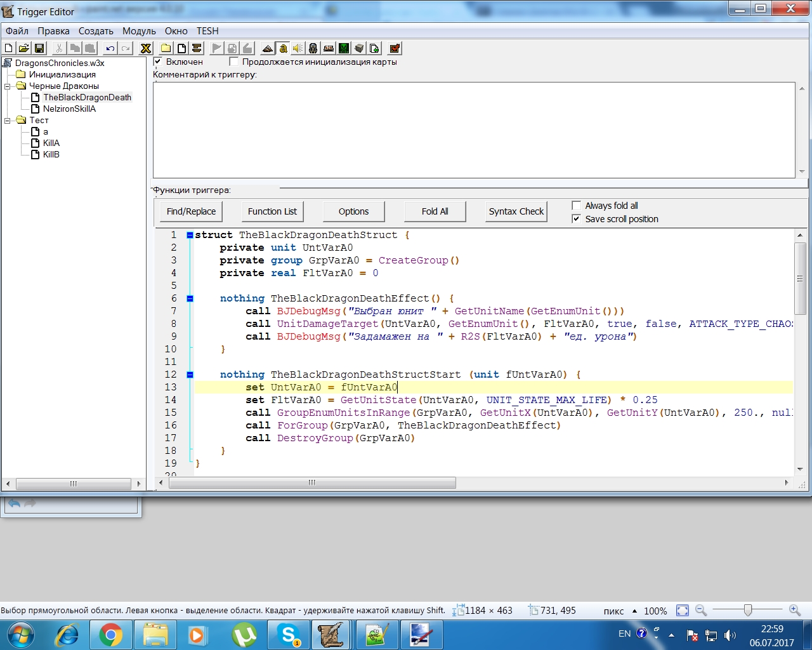The height and width of the screenshot is (650, 812).
Task: Open the Sound Editor speaker icon
Action: coord(298,48)
